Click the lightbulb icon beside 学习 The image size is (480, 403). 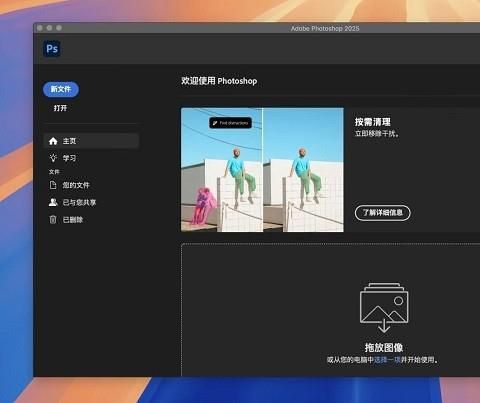(53, 158)
